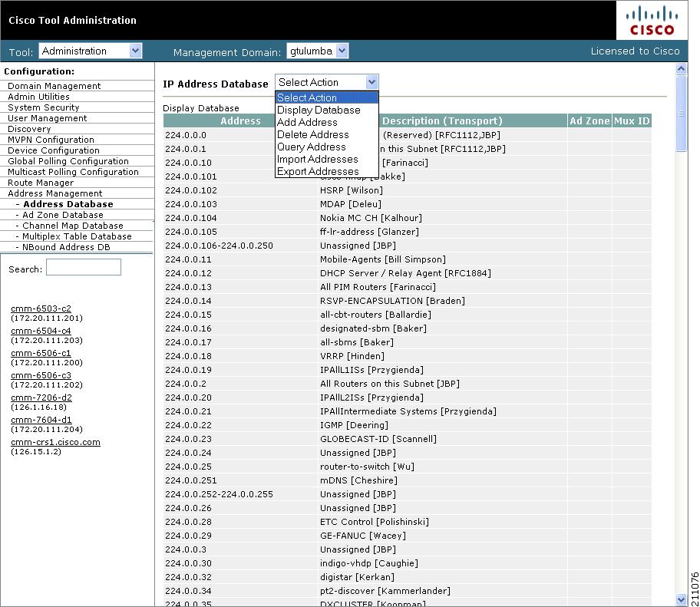Select Multiplex Table Database sub-item
This screenshot has width=700, height=607.
[x=77, y=236]
